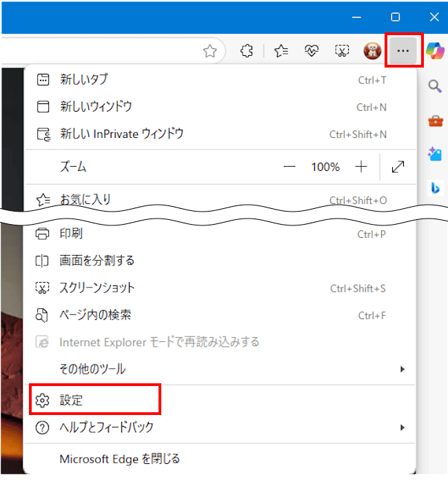This screenshot has height=486, width=448.
Task: Open the sidebar Search magnifier icon
Action: 435,86
